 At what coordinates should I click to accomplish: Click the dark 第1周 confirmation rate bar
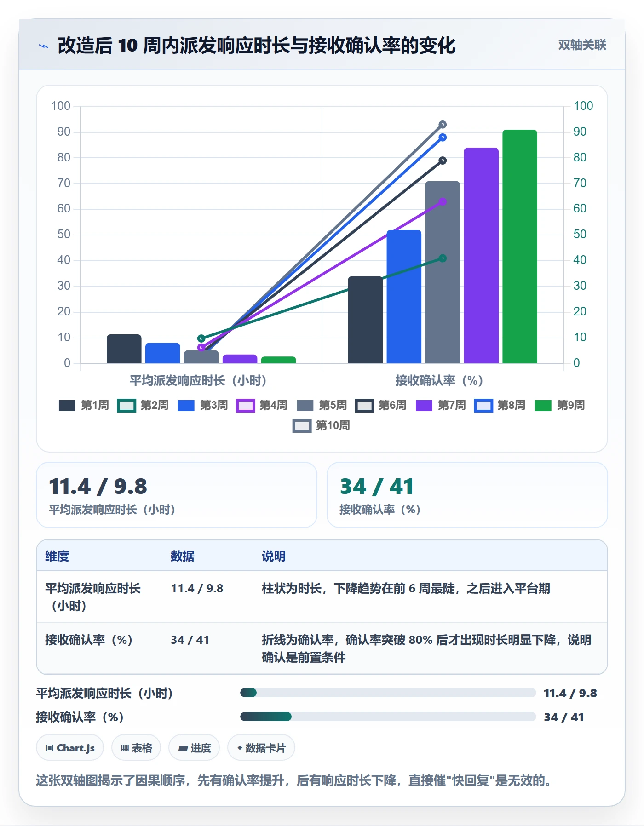365,320
